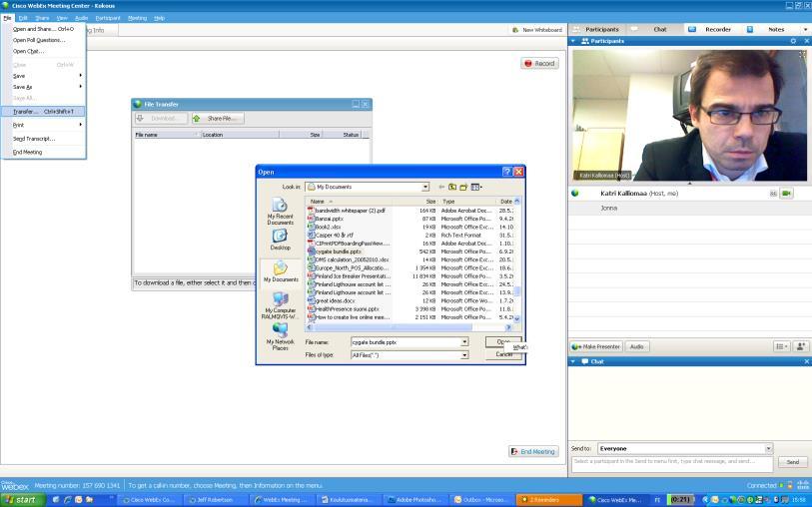Click horizontal scrollbar in file list
This screenshot has width=812, height=507.
click(394, 327)
